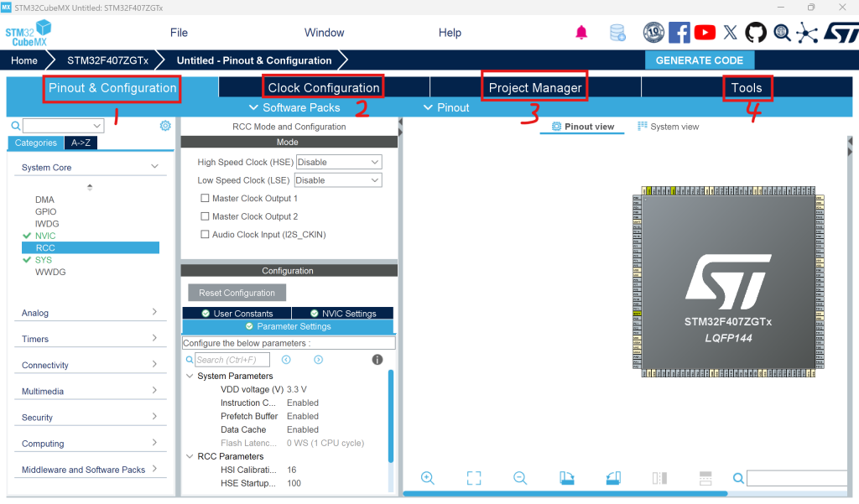859x504 pixels.
Task: Zoom in on the pinout view
Action: click(x=427, y=478)
